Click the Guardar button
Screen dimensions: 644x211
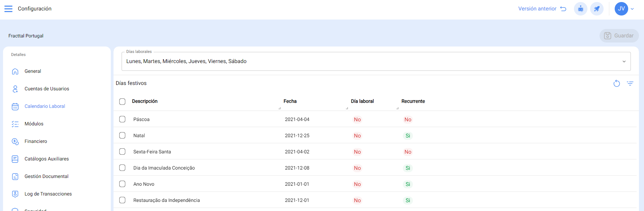(x=619, y=36)
